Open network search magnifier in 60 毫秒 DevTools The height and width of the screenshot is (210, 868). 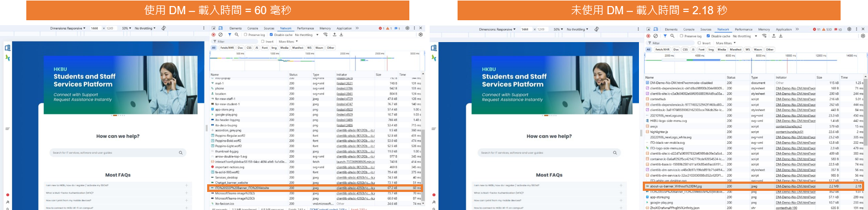tap(237, 34)
